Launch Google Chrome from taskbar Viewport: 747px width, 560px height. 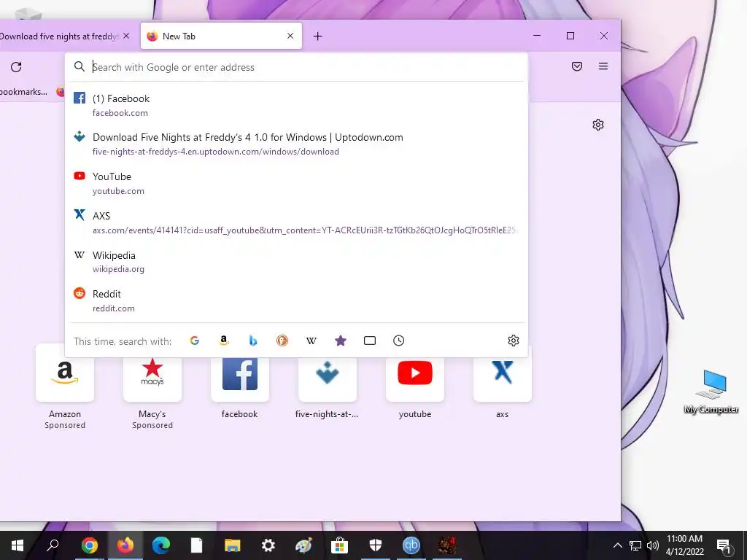(x=90, y=545)
